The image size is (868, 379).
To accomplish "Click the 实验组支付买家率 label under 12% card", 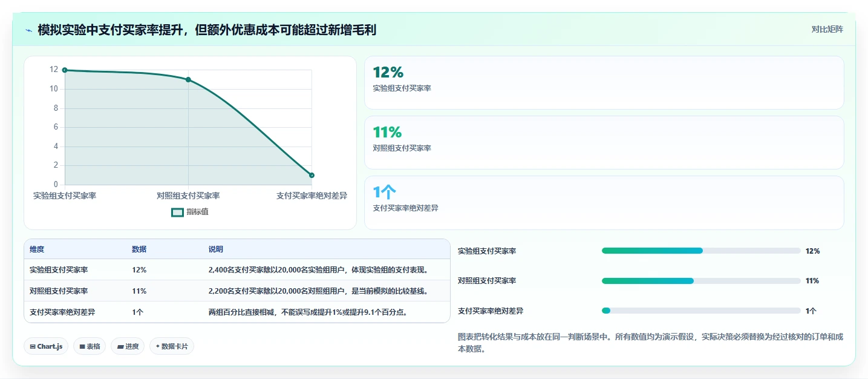I will (402, 88).
